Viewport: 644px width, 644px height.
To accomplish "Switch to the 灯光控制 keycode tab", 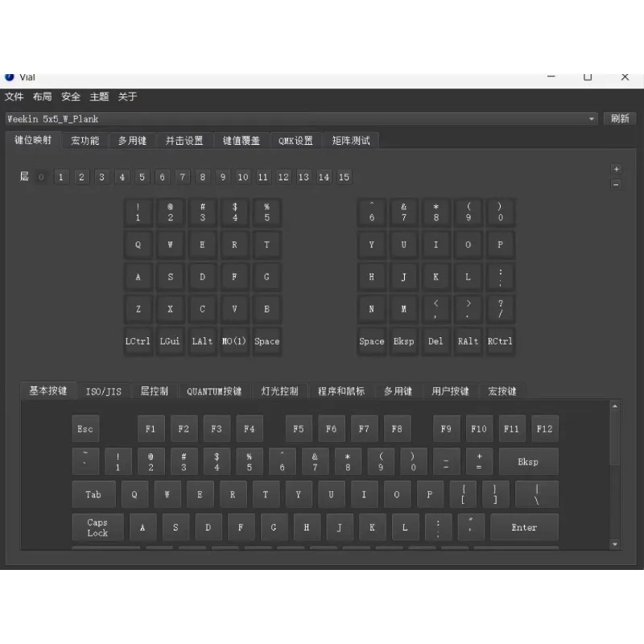I will (x=279, y=391).
